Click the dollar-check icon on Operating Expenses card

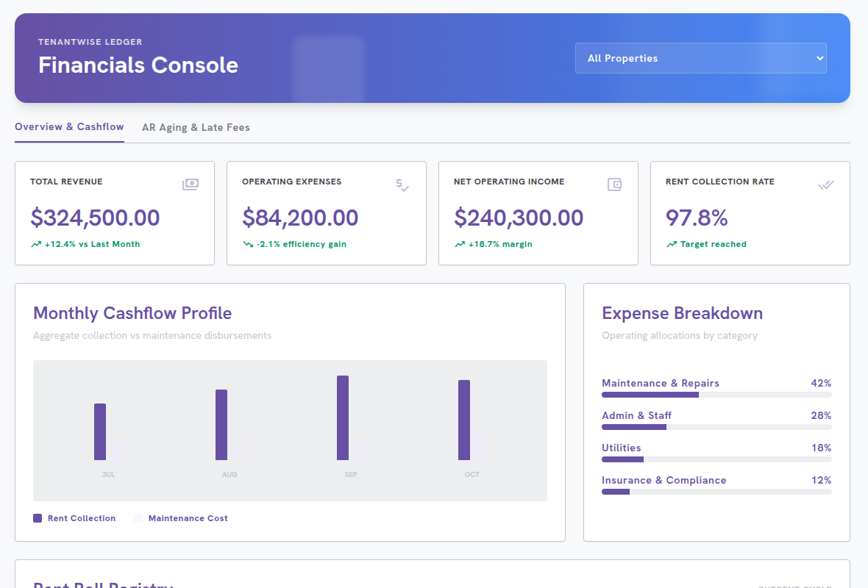pos(402,184)
